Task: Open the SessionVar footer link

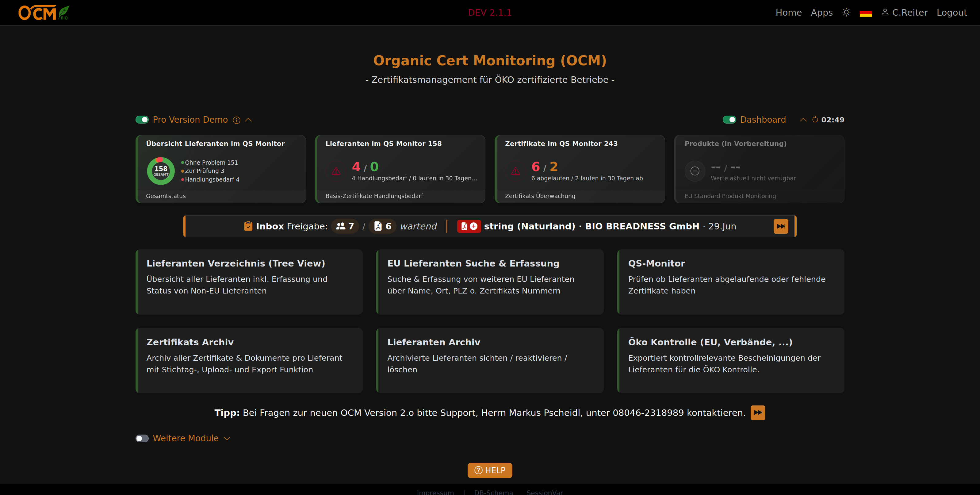Action: 545,492
